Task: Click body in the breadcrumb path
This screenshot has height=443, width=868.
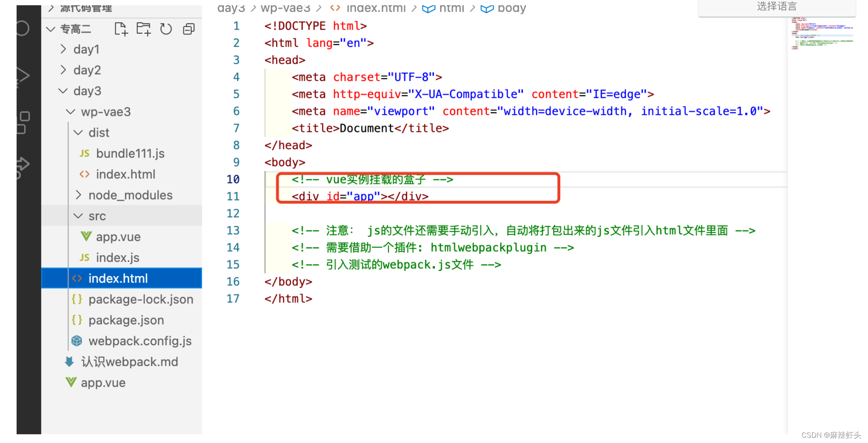Action: (x=512, y=7)
